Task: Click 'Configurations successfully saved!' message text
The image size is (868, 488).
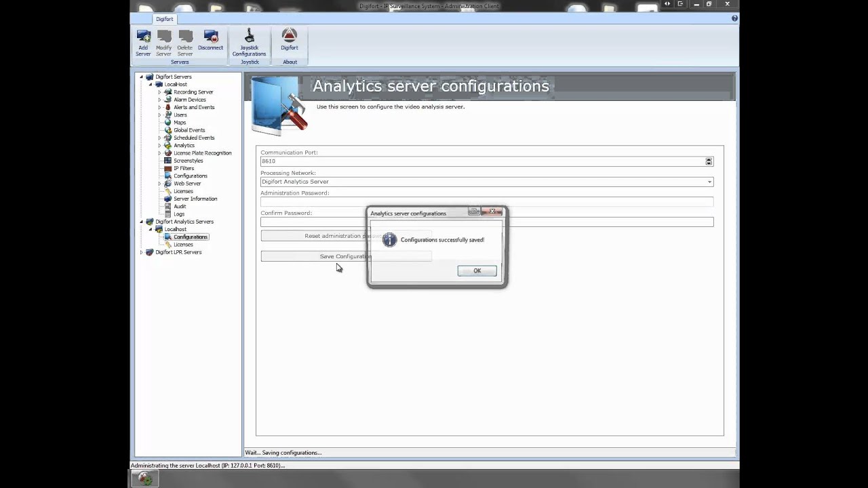Action: click(442, 240)
